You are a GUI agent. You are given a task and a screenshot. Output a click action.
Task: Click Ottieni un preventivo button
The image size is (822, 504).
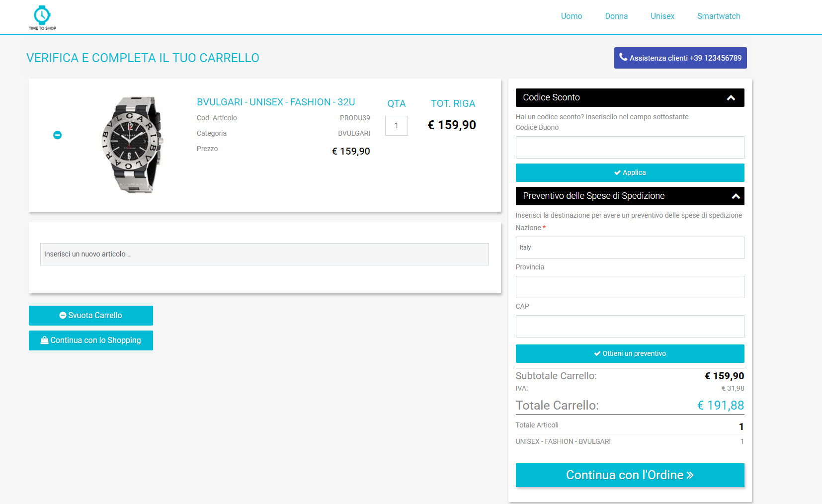point(630,354)
